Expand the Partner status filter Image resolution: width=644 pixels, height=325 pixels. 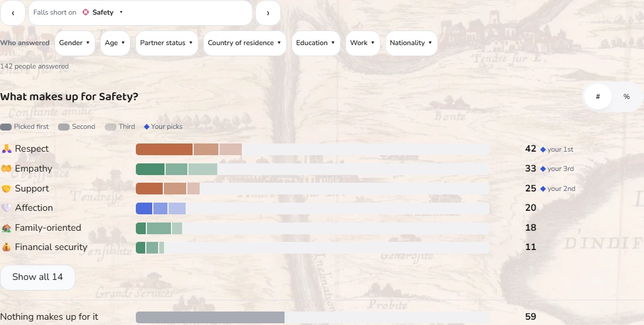point(167,43)
